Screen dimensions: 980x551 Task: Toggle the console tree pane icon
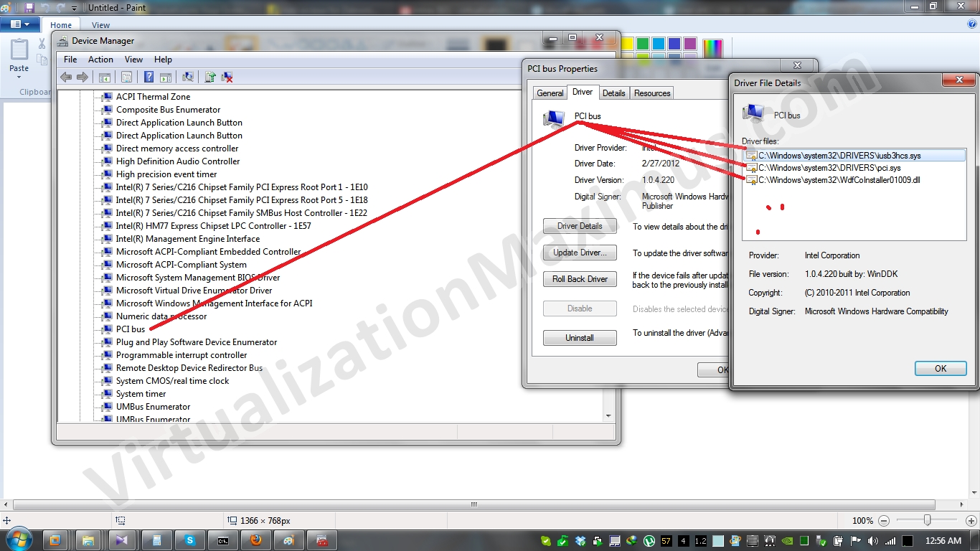105,77
